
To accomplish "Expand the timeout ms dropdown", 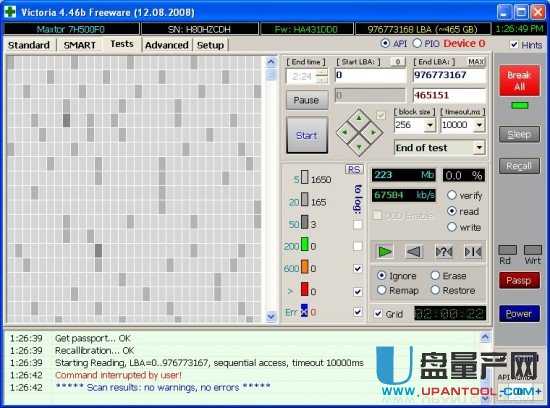I will click(x=479, y=125).
